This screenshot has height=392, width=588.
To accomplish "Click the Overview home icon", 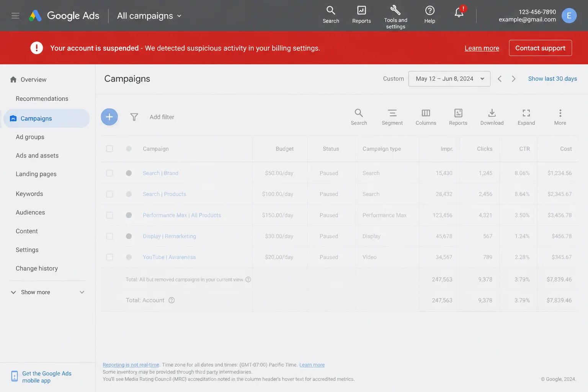I will pyautogui.click(x=13, y=79).
